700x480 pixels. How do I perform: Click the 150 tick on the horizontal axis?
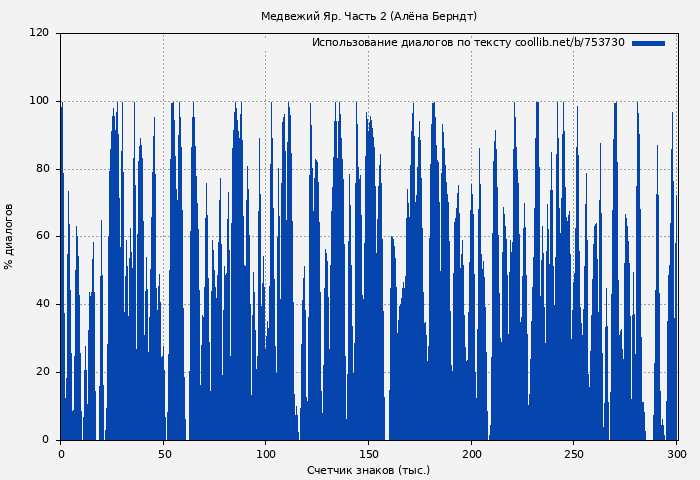point(368,454)
